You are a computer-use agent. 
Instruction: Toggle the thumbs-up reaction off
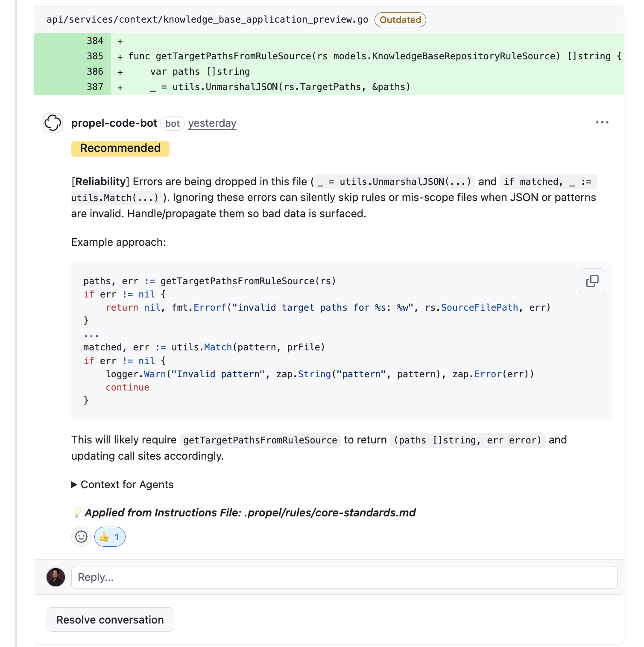point(110,537)
